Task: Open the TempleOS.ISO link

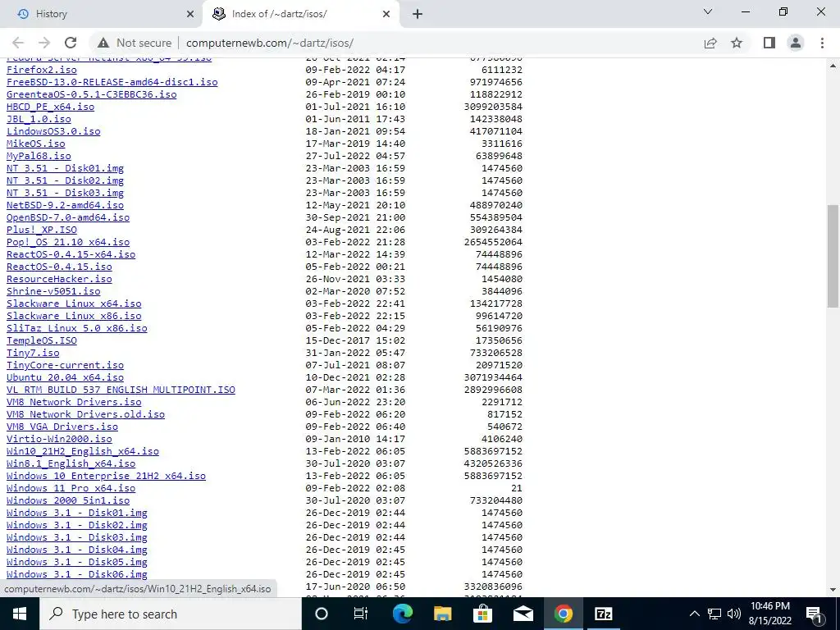Action: point(41,340)
